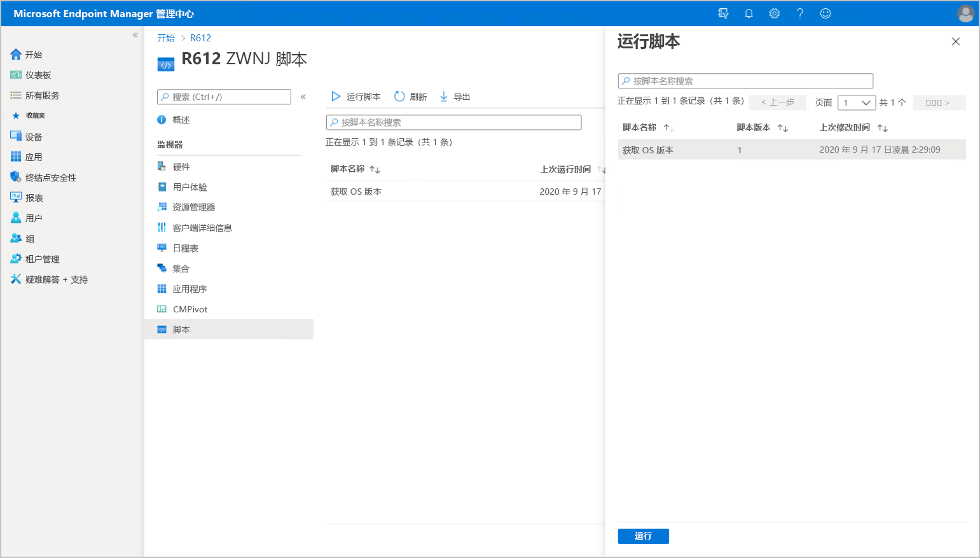Click the 日程表 icon

click(162, 248)
